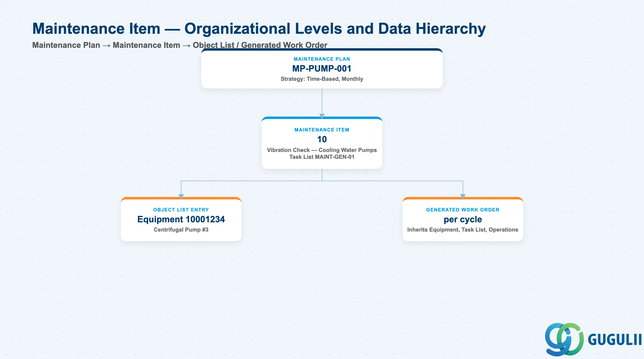The width and height of the screenshot is (644, 359).
Task: Click 'Strategy: Time-Based, Monthly' text
Action: tap(322, 79)
